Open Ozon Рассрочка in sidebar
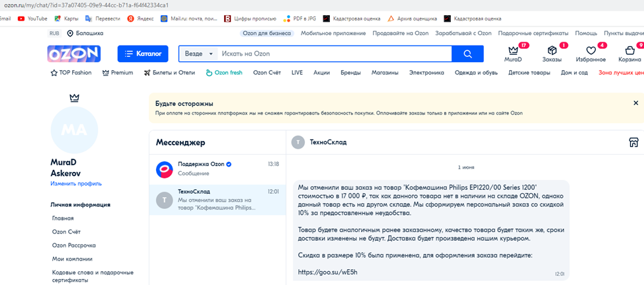This screenshot has height=285, width=644. tap(74, 245)
